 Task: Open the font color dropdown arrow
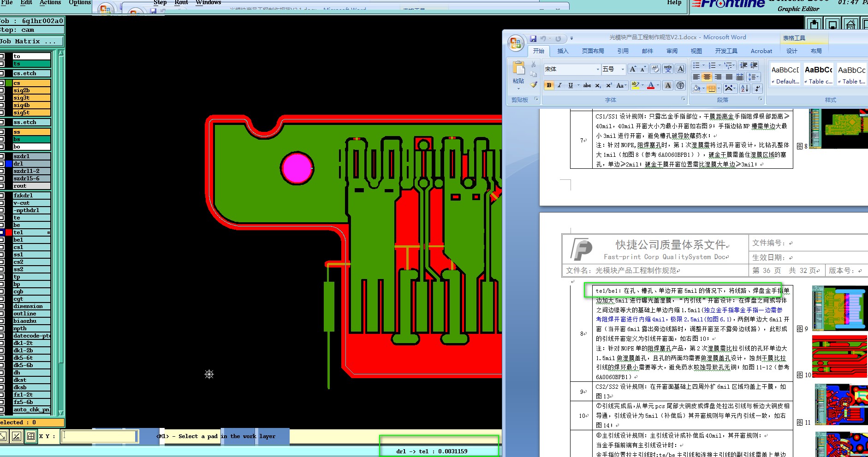658,85
